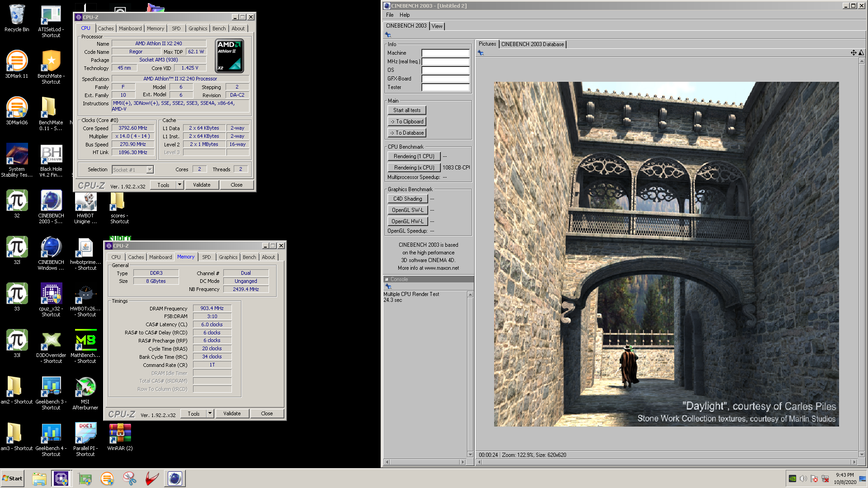Select the 3DMark06 desktop icon

click(17, 111)
